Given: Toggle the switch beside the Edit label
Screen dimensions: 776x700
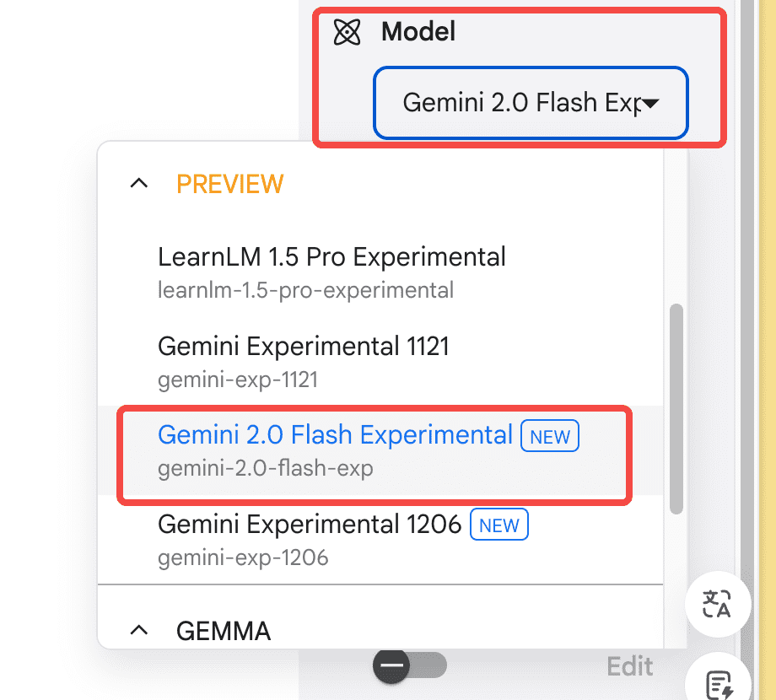Looking at the screenshot, I should coord(410,666).
